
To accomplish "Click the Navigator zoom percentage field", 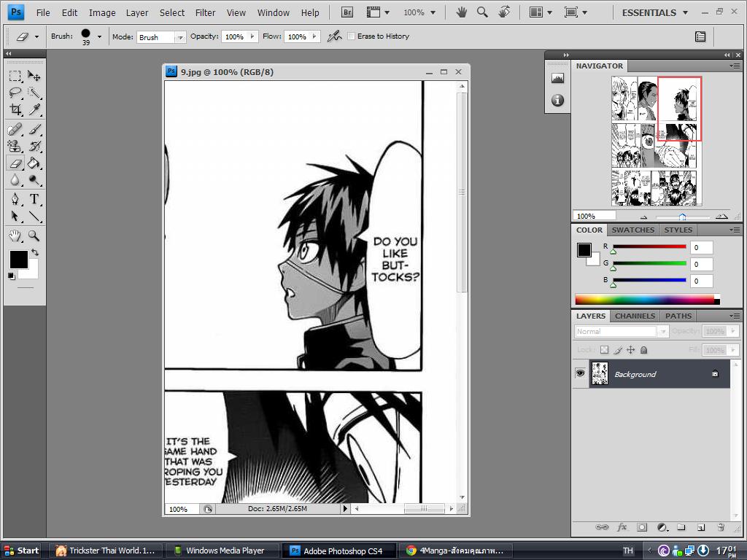I will point(595,216).
